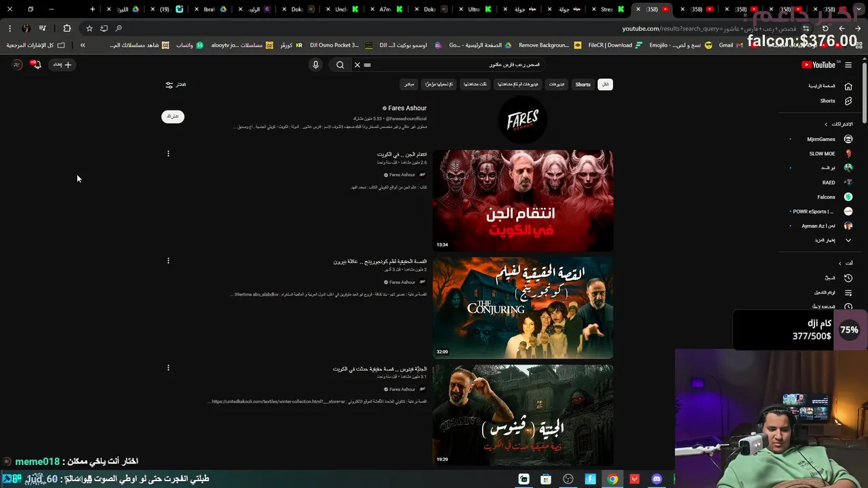Open the YouTube hamburger guide menu
868x488 pixels.
848,65
